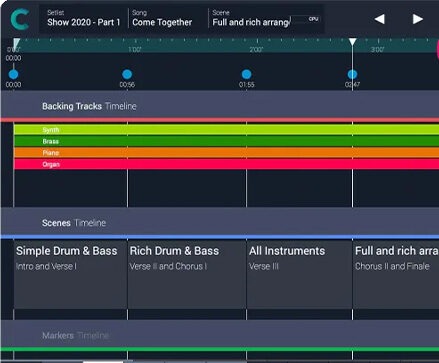439x363 pixels.
Task: Open the Full and rich arrangement scene block
Action: tap(396, 274)
